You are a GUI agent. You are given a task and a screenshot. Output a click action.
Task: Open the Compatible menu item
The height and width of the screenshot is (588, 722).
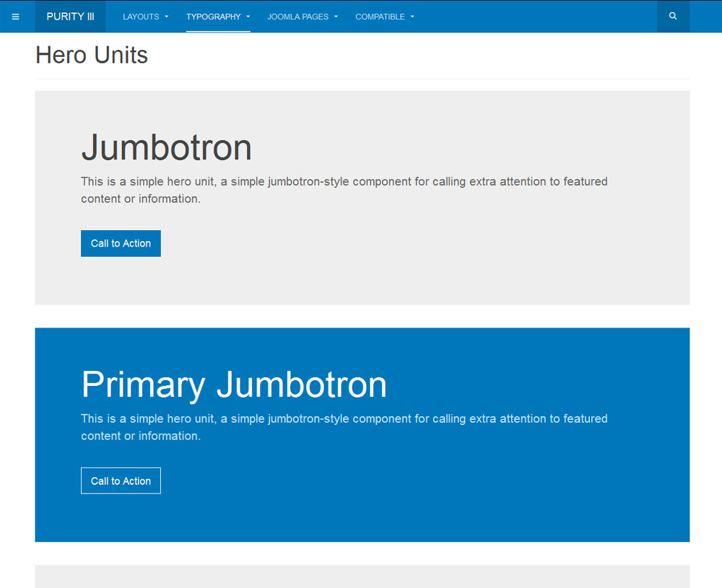pyautogui.click(x=380, y=17)
